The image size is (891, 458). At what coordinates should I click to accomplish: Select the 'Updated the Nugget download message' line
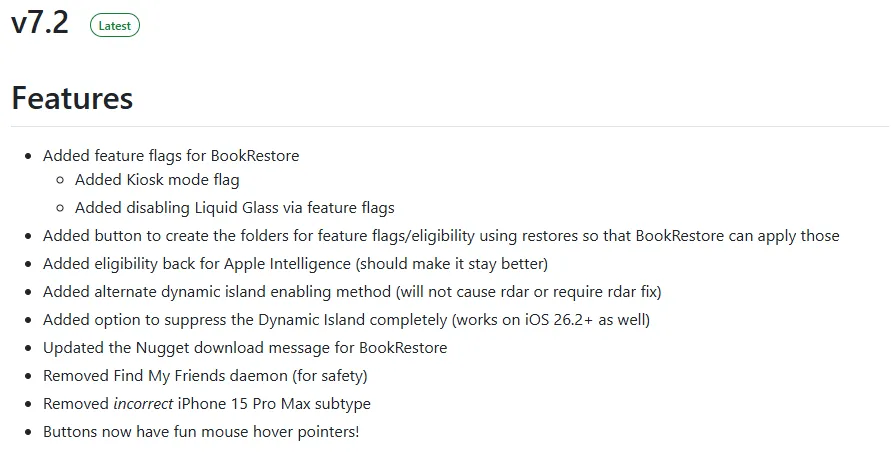[x=245, y=348]
